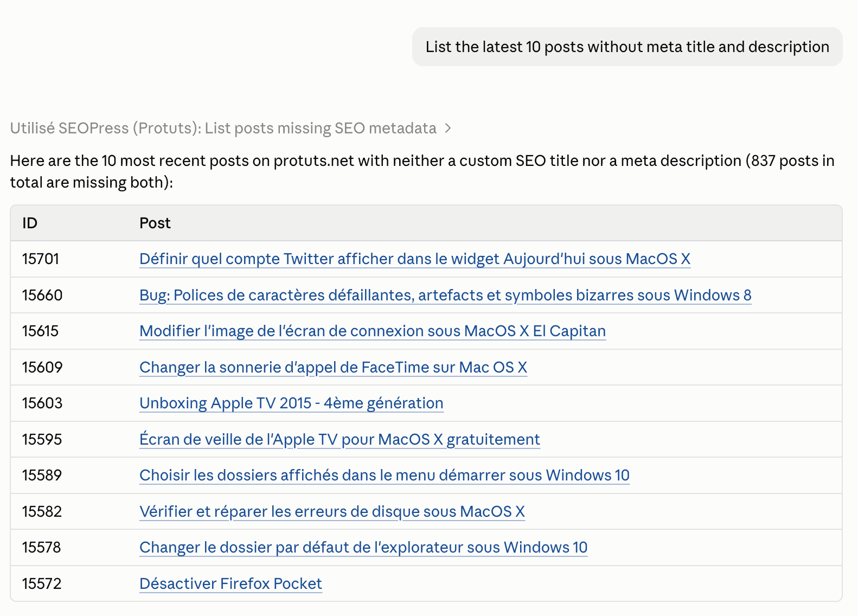Image resolution: width=858 pixels, height=616 pixels.
Task: Open the disk error repair MacOS X post
Action: (332, 511)
